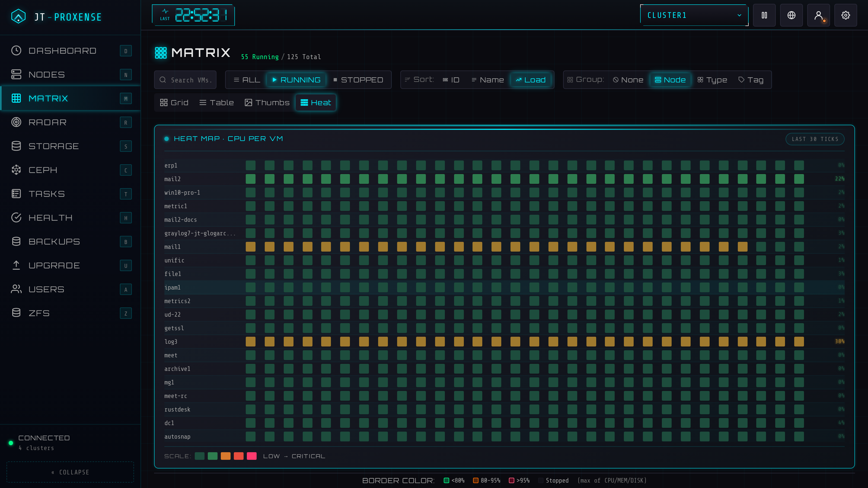Switch to Heat view tab
This screenshot has width=868, height=488.
coord(316,102)
